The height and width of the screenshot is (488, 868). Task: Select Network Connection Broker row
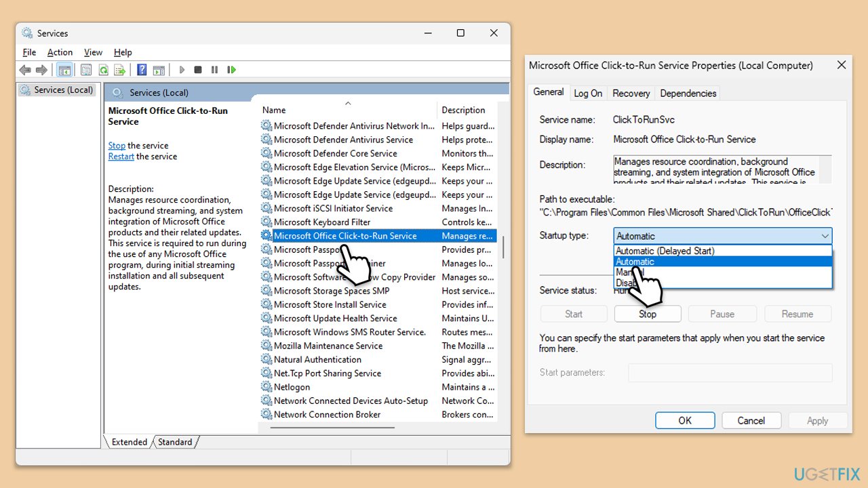[x=378, y=415]
